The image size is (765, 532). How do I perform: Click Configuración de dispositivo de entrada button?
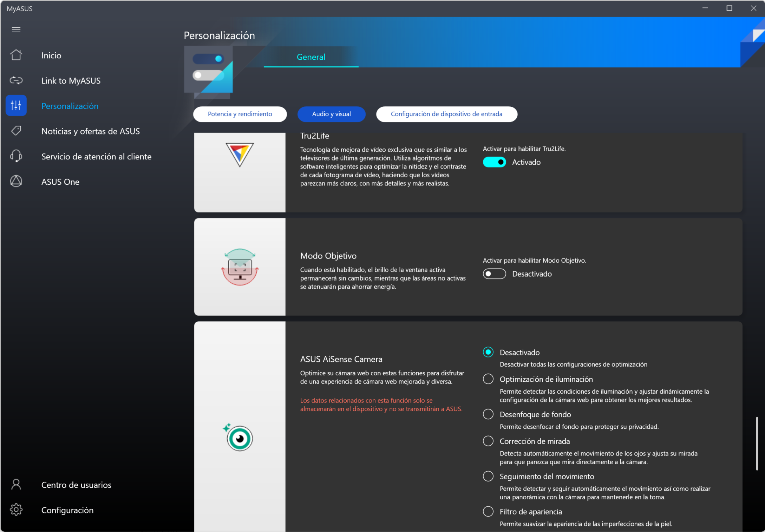446,114
